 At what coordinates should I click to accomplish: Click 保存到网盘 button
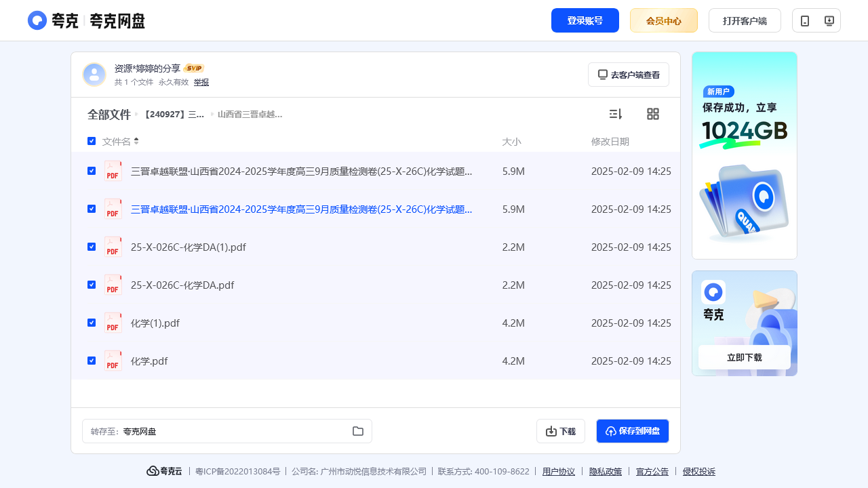coord(633,431)
